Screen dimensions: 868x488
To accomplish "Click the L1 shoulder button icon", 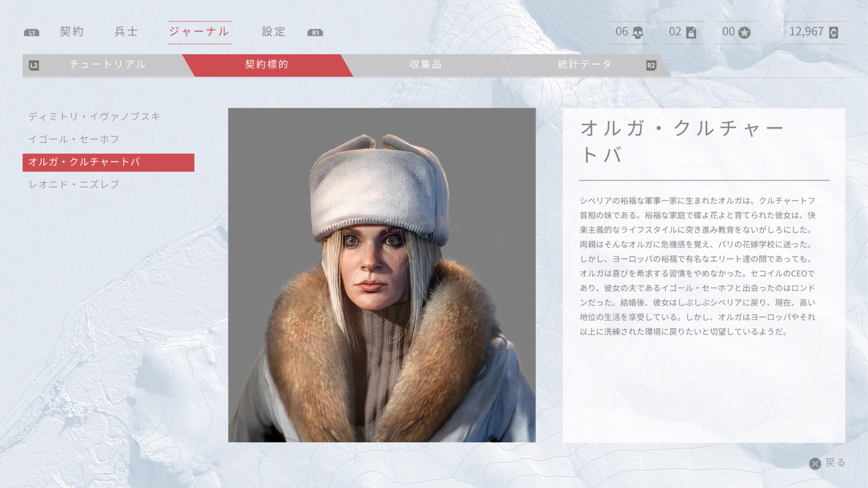I will point(32,33).
